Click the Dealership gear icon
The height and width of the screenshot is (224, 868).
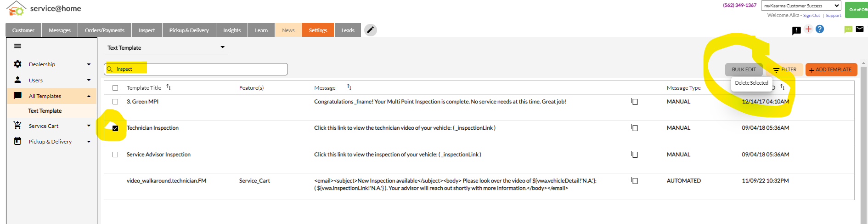(x=17, y=64)
